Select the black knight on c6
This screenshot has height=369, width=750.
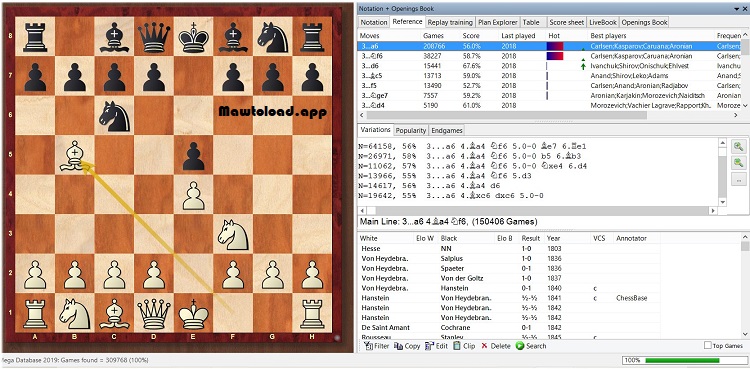pos(114,116)
